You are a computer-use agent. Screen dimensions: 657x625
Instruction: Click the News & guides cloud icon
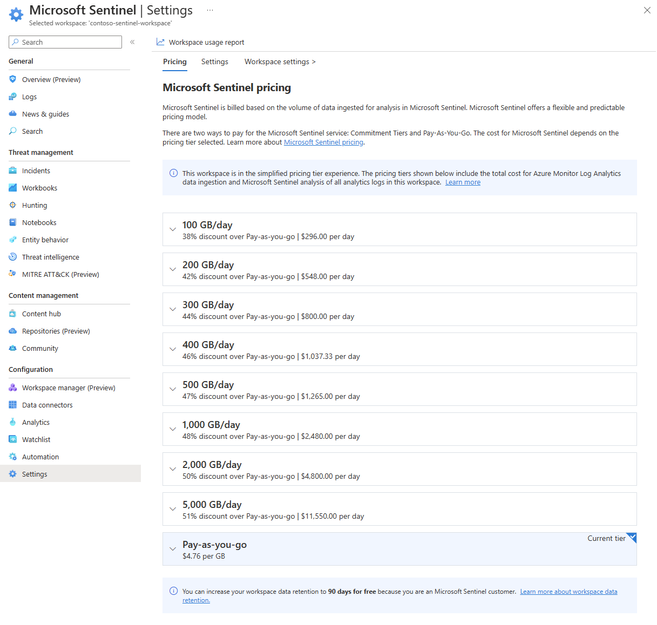pos(13,114)
